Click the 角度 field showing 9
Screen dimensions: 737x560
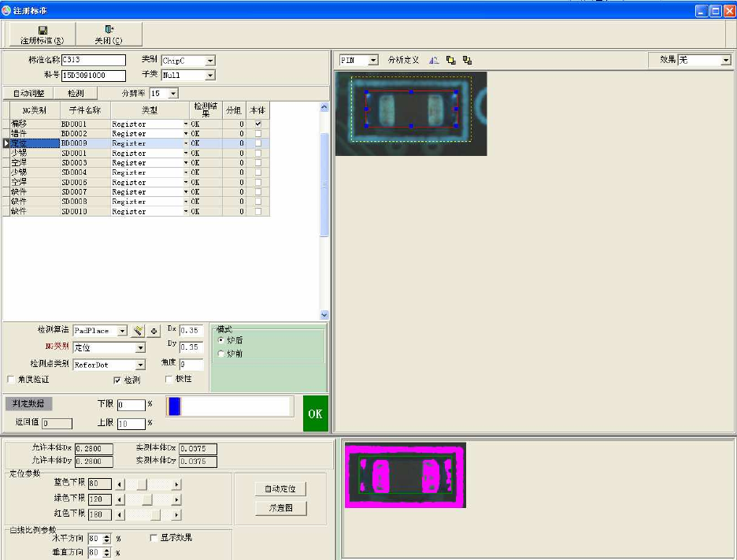point(191,364)
